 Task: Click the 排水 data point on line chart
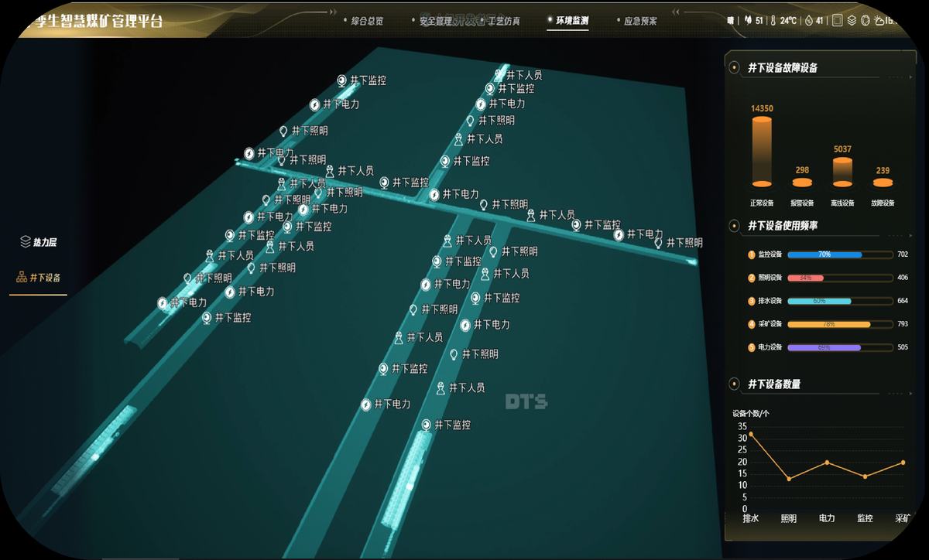751,435
